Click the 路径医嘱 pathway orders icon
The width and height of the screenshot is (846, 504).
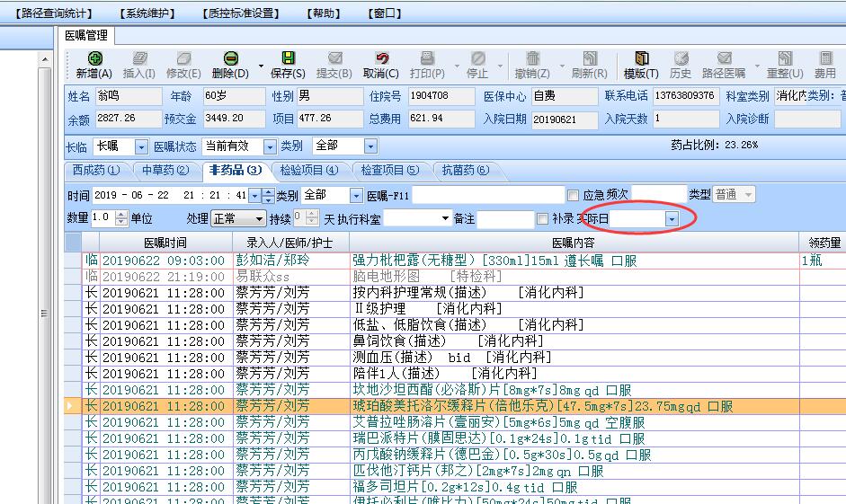[724, 58]
